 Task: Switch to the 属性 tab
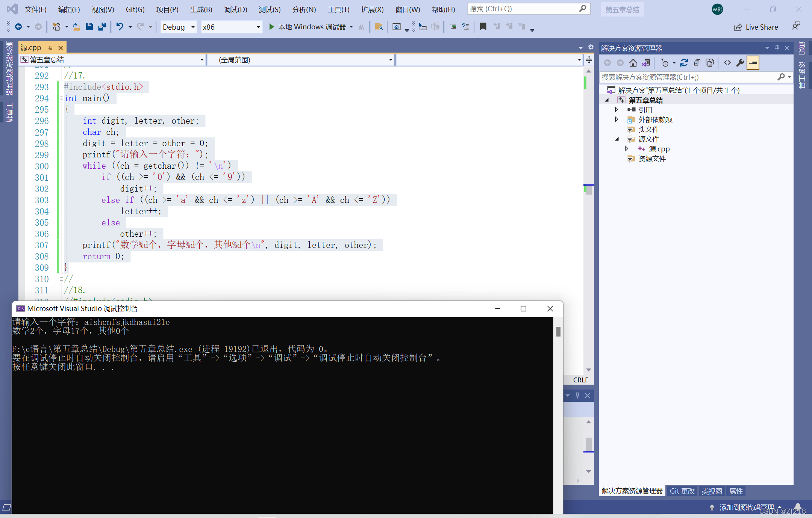(736, 491)
